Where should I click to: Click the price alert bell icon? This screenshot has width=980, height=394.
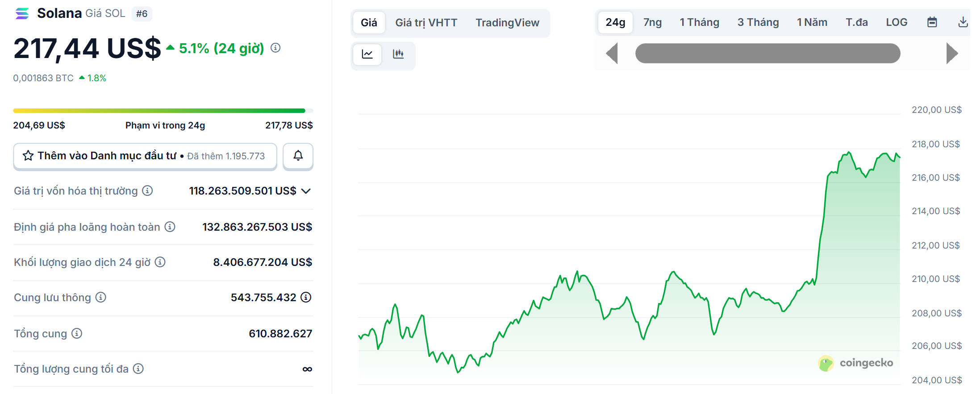(298, 156)
